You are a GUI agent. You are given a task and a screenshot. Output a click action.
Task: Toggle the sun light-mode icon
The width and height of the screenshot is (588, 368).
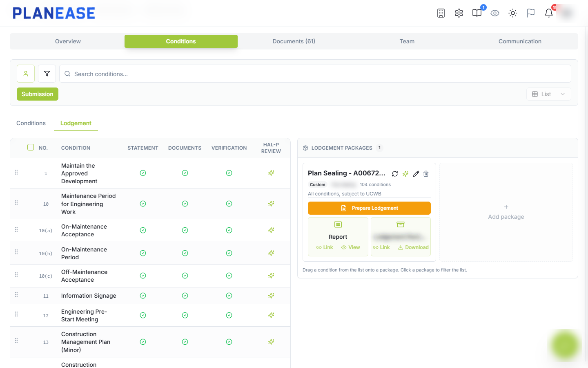513,13
